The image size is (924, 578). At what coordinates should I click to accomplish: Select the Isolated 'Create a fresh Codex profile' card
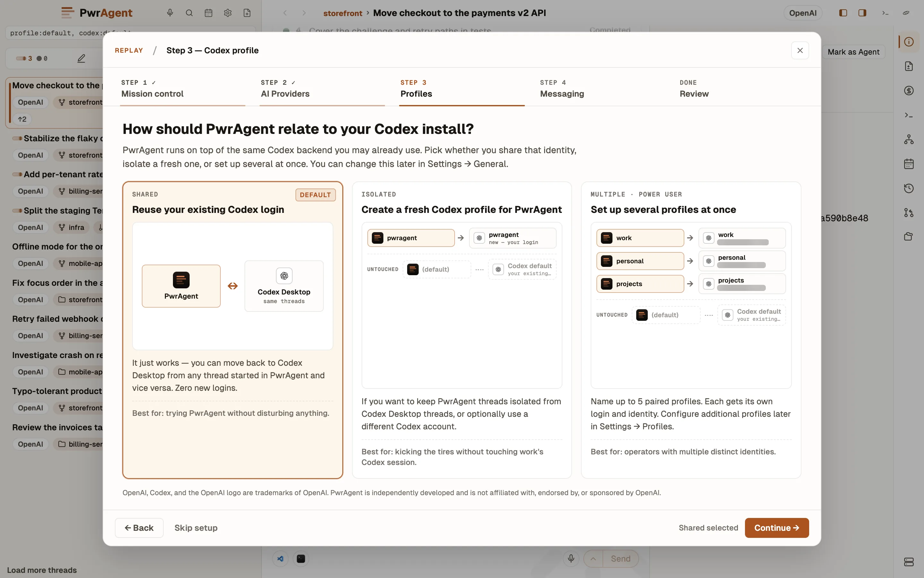[462, 330]
